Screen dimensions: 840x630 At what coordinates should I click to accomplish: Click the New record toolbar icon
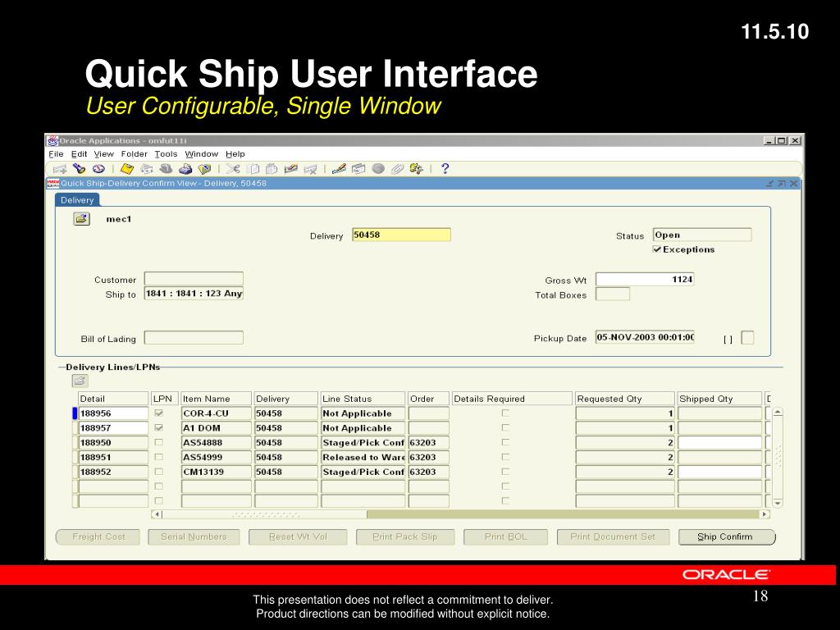pyautogui.click(x=59, y=169)
